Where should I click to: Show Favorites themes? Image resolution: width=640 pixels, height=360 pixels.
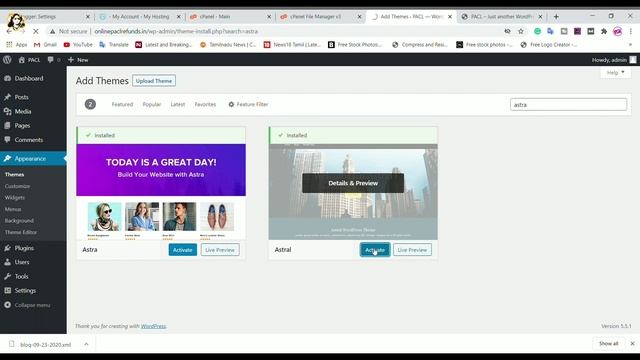205,104
